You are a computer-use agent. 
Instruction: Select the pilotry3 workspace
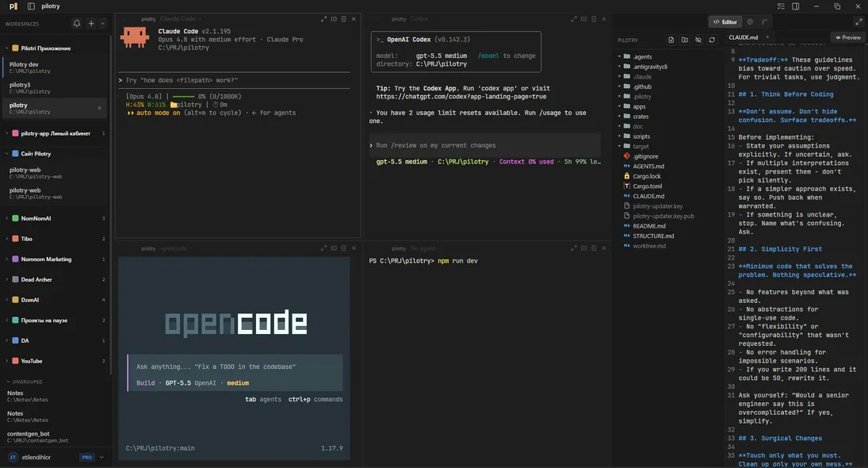55,87
